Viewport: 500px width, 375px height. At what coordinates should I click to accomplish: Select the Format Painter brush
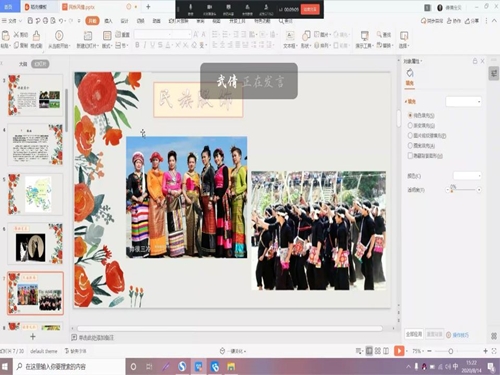[x=36, y=35]
